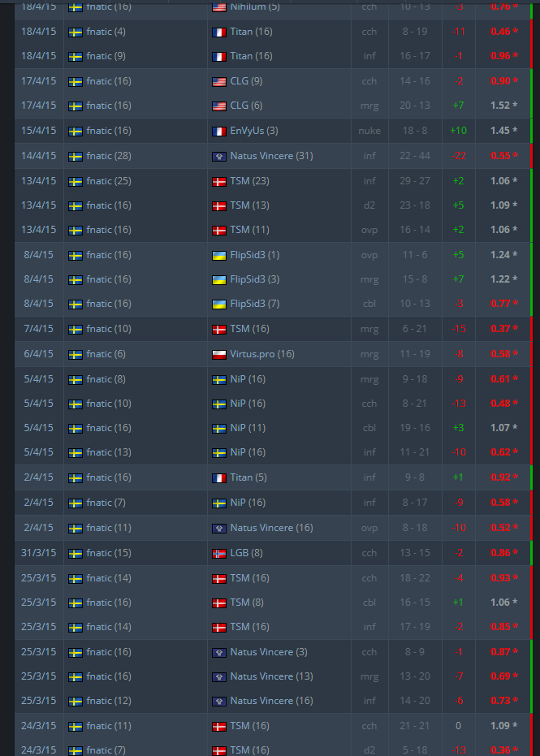The width and height of the screenshot is (540, 756).
Task: Click the Polish flag next to Virtus.pro
Action: tap(219, 355)
